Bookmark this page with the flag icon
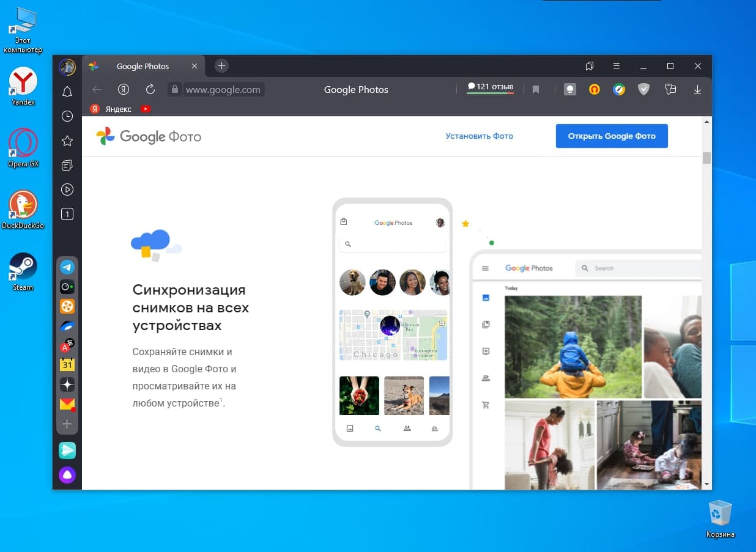 pyautogui.click(x=536, y=89)
